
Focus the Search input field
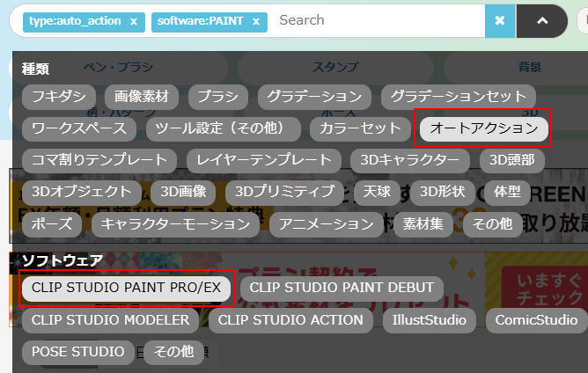click(x=379, y=20)
